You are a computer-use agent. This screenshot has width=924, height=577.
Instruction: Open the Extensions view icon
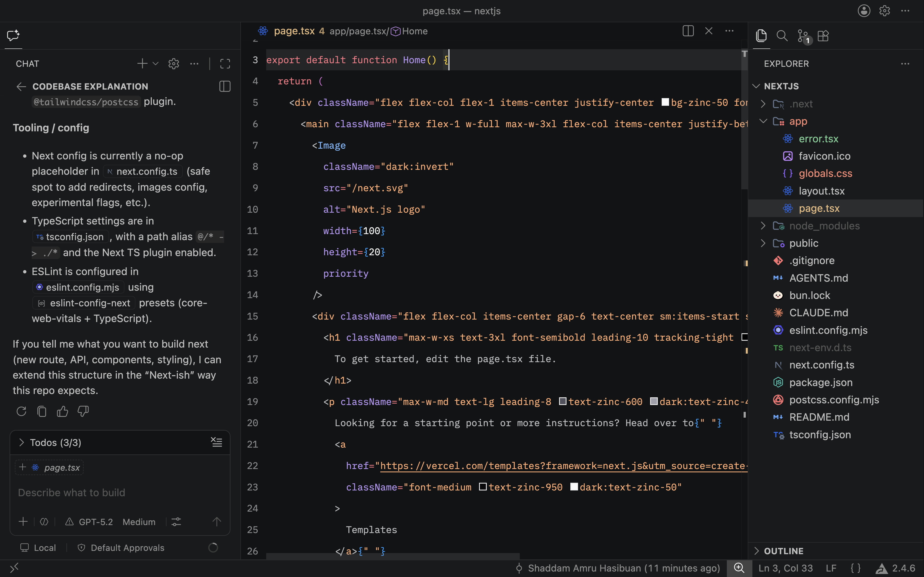click(x=824, y=36)
